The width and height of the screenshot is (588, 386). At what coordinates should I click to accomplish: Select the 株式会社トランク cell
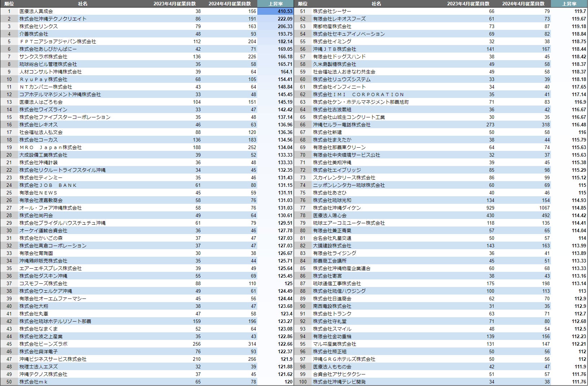(x=332, y=314)
